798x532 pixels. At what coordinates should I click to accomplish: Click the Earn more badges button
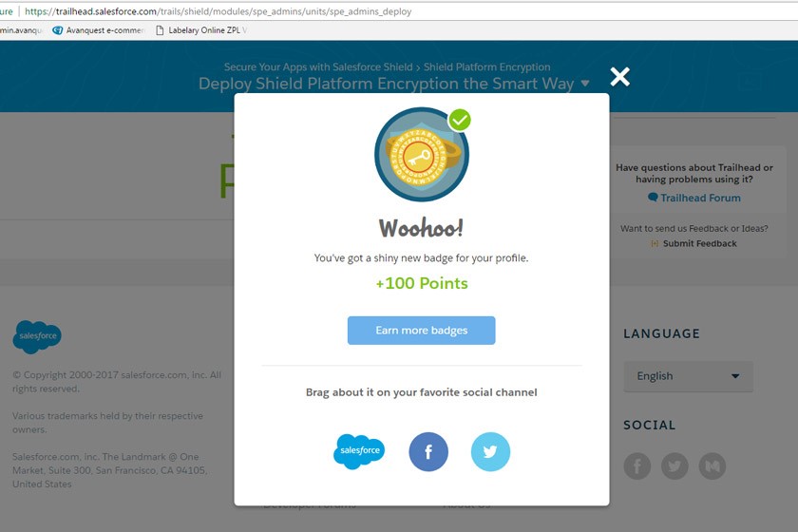422,331
